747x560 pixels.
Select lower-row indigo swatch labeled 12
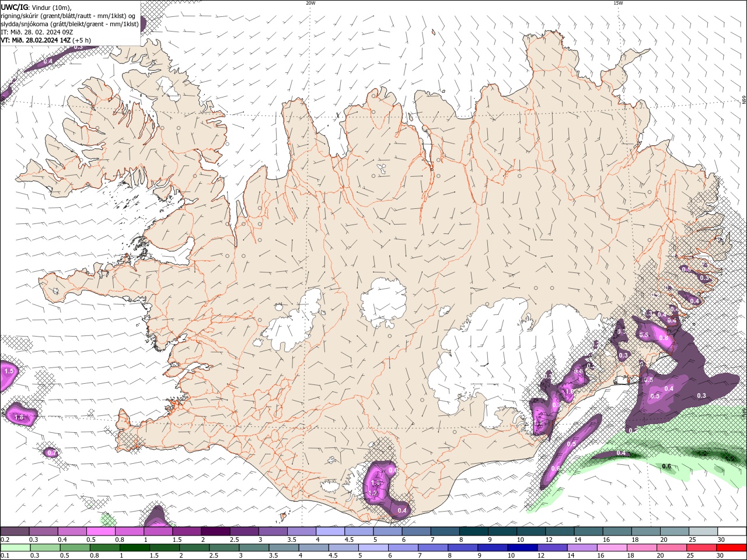[553, 548]
